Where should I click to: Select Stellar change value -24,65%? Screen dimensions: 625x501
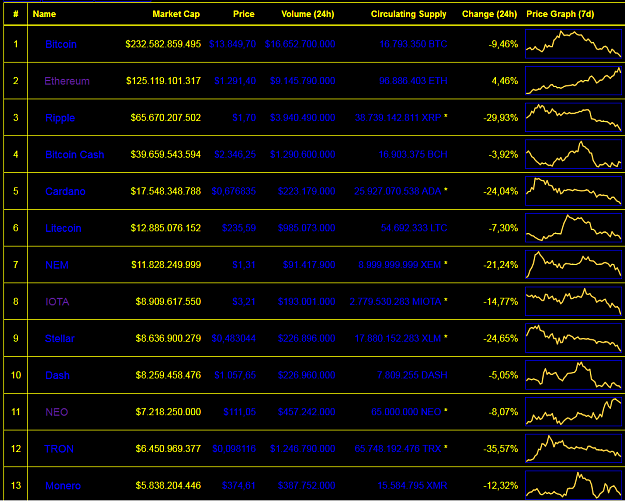click(501, 339)
